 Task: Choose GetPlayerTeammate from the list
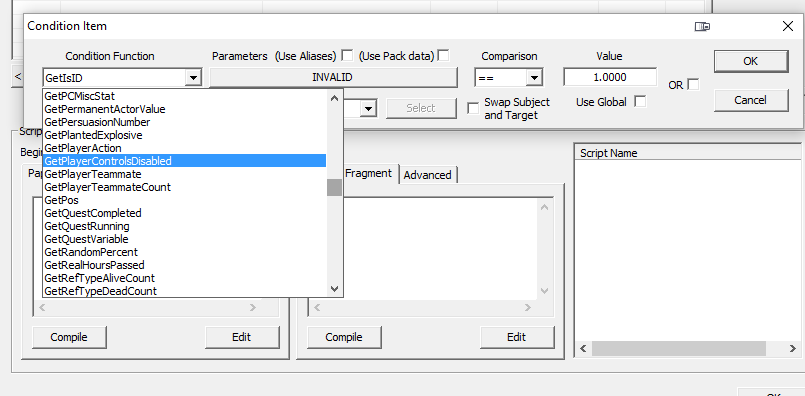tap(184, 174)
